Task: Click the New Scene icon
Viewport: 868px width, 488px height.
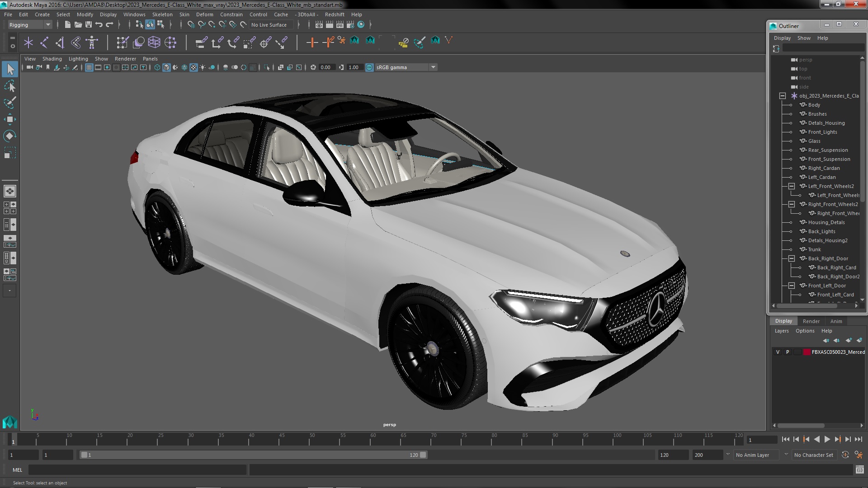Action: pyautogui.click(x=67, y=24)
